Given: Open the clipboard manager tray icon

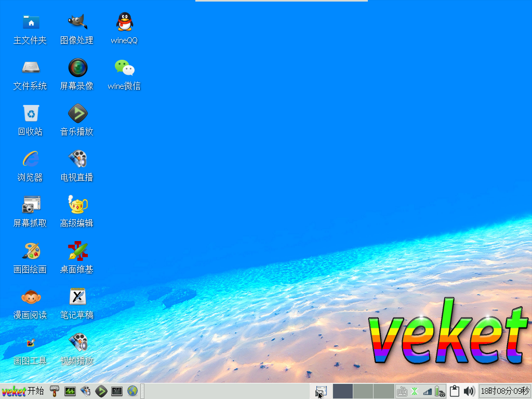Looking at the screenshot, I should (x=454, y=391).
